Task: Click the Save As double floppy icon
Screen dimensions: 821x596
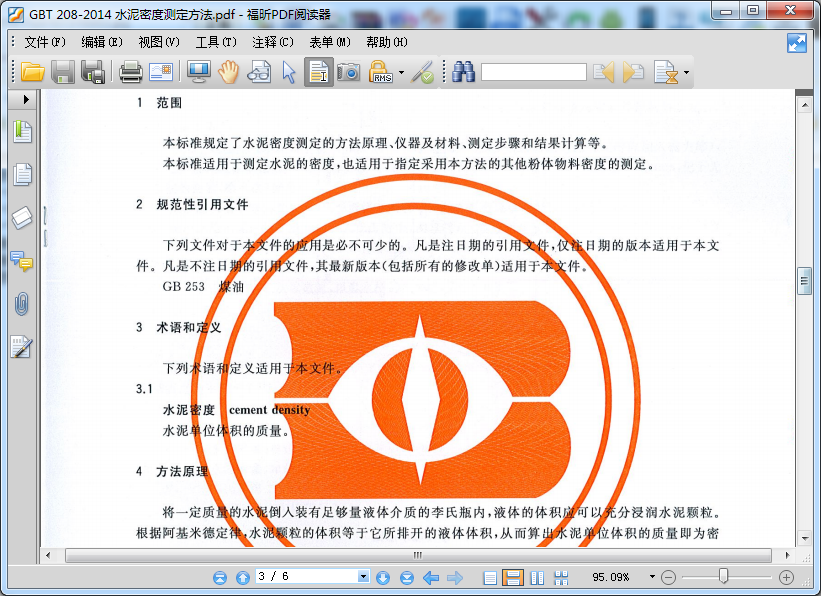Action: (x=93, y=72)
